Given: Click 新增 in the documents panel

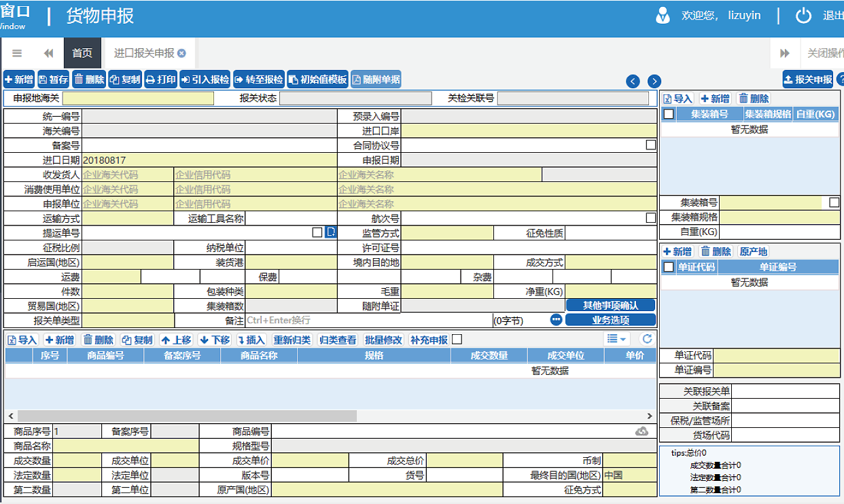Looking at the screenshot, I should pyautogui.click(x=678, y=251).
